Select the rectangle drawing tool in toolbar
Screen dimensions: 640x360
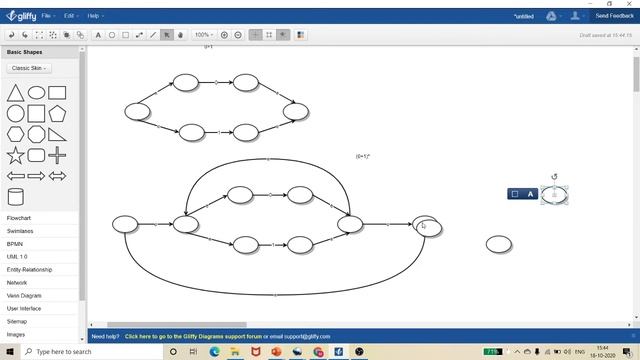126,35
